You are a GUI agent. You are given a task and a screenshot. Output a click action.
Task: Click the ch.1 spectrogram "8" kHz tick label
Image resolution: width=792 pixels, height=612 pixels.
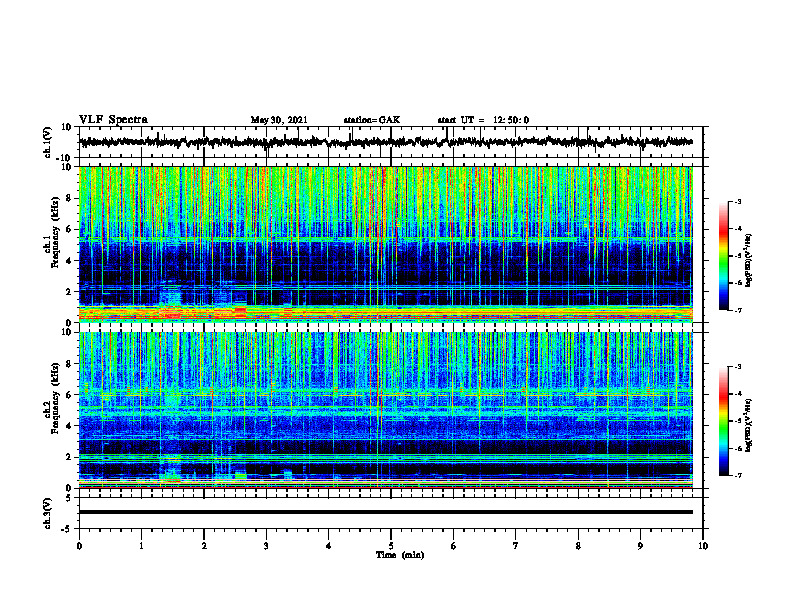coord(70,198)
